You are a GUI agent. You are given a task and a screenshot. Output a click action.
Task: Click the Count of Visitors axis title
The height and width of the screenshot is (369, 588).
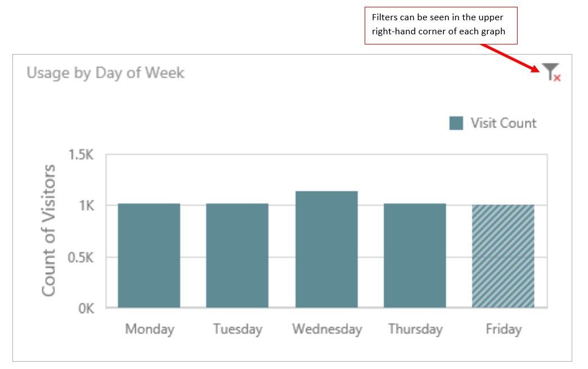click(x=50, y=231)
